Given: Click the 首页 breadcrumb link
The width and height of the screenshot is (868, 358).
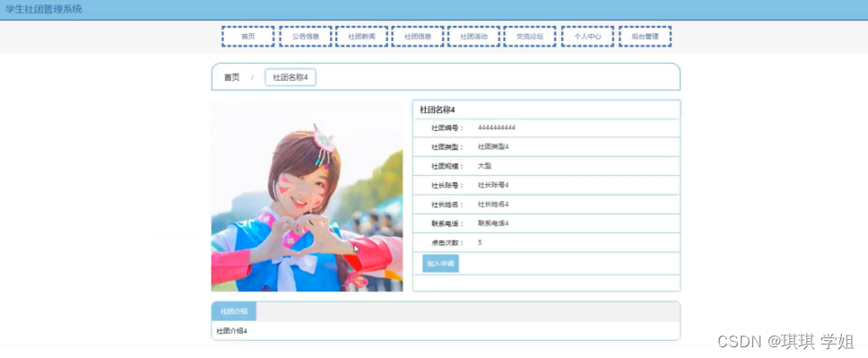Looking at the screenshot, I should click(x=231, y=77).
